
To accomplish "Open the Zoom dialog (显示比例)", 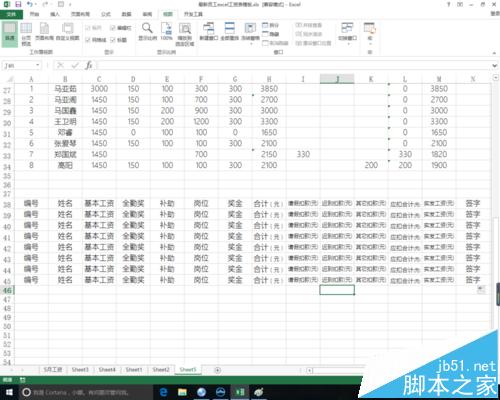I will click(147, 32).
